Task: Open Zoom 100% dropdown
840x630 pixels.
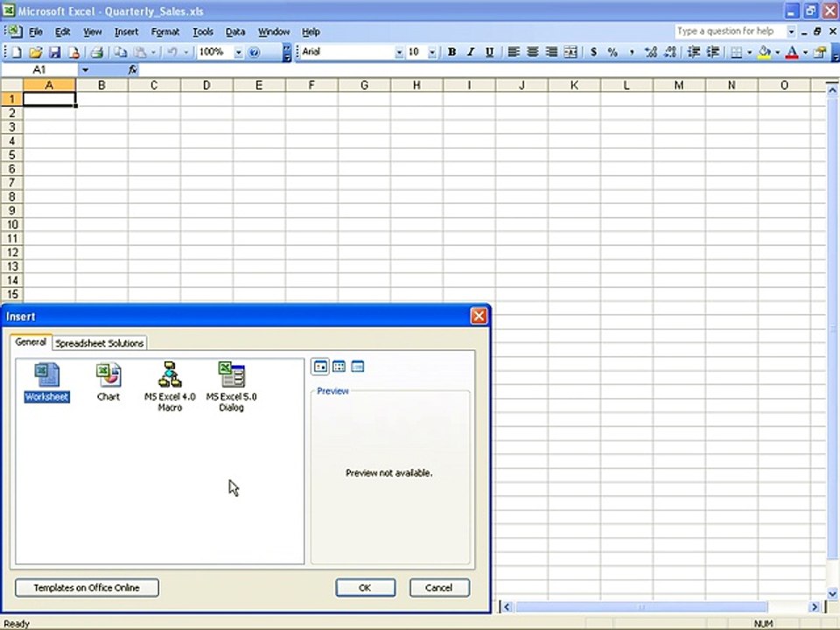Action: [238, 52]
